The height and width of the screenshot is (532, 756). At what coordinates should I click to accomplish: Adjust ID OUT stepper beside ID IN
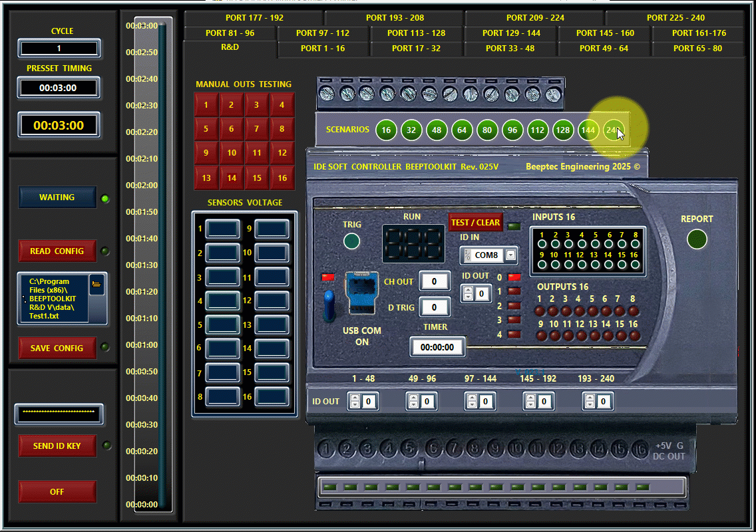(x=468, y=293)
